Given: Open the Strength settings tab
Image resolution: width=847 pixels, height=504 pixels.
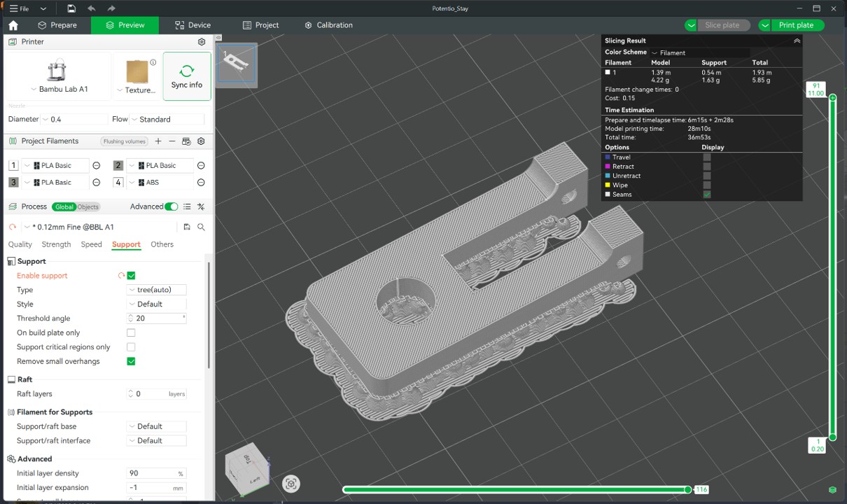Looking at the screenshot, I should [x=56, y=244].
